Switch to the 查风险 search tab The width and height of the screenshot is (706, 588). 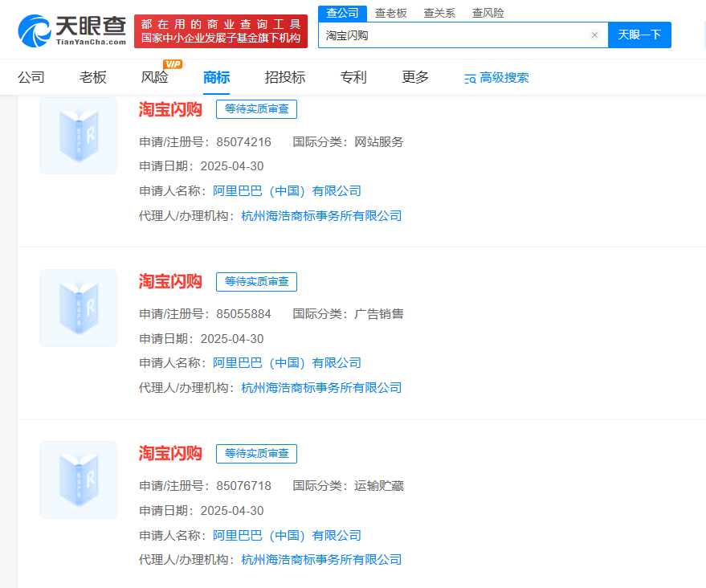pos(488,13)
